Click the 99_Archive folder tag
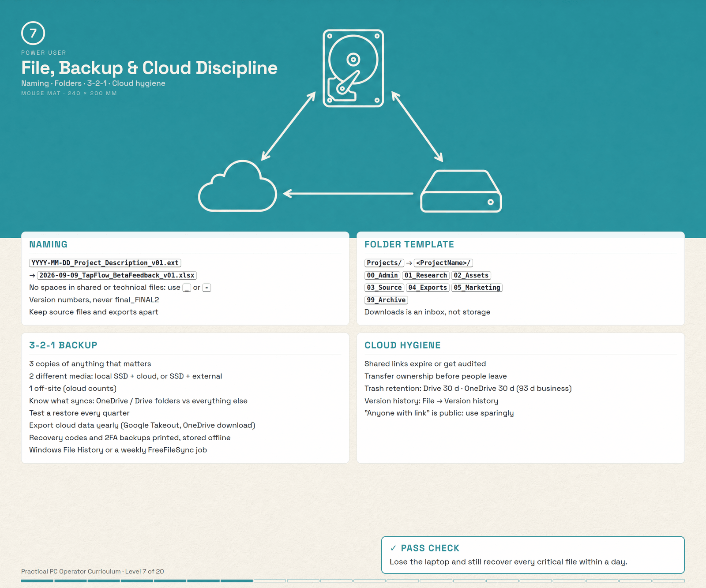The height and width of the screenshot is (588, 706). click(386, 300)
